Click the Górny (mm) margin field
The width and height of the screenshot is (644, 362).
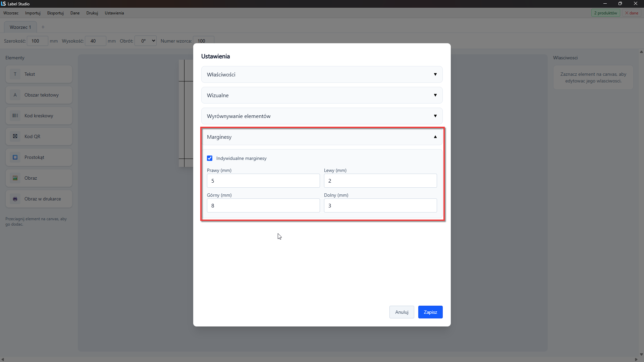coord(263,205)
